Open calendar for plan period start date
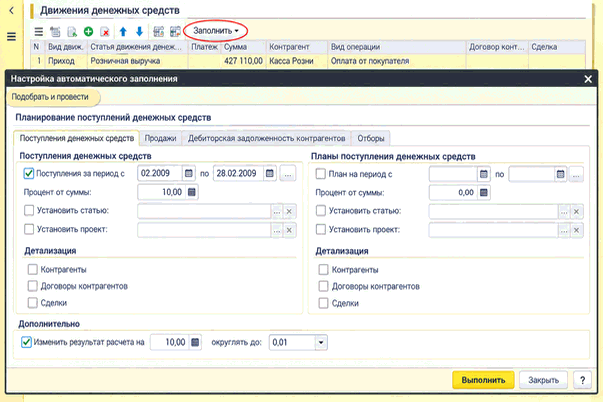 483,174
